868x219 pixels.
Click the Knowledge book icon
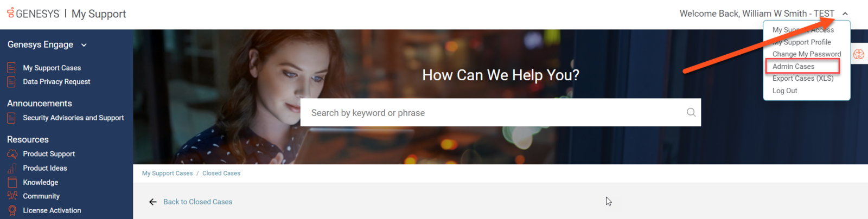coord(12,182)
